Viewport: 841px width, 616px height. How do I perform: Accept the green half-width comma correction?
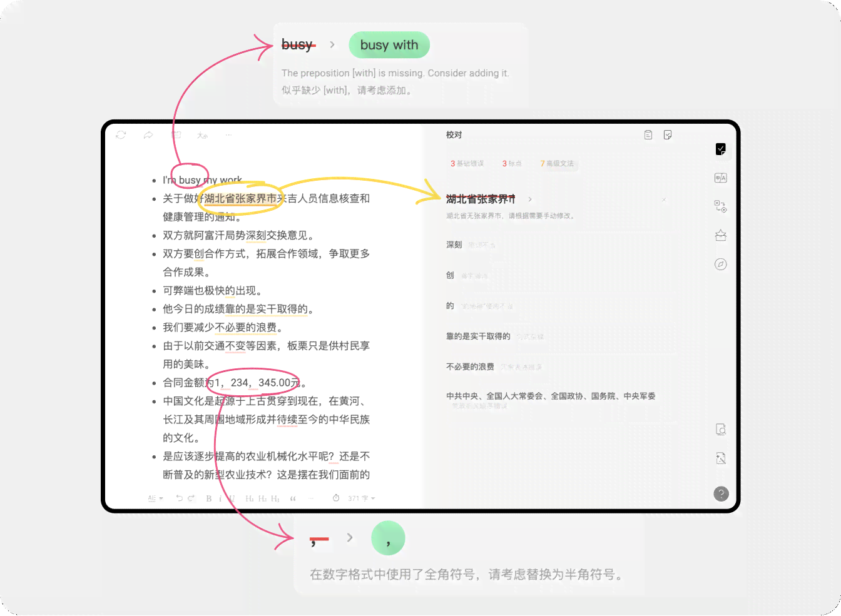388,538
